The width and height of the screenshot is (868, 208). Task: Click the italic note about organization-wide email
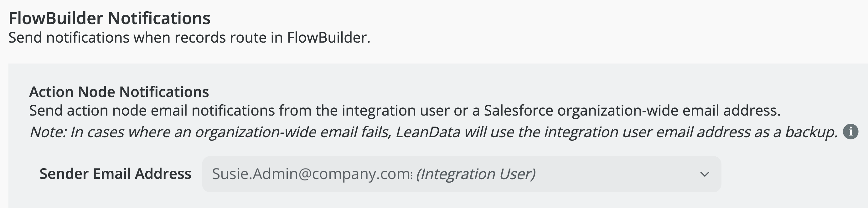[433, 132]
